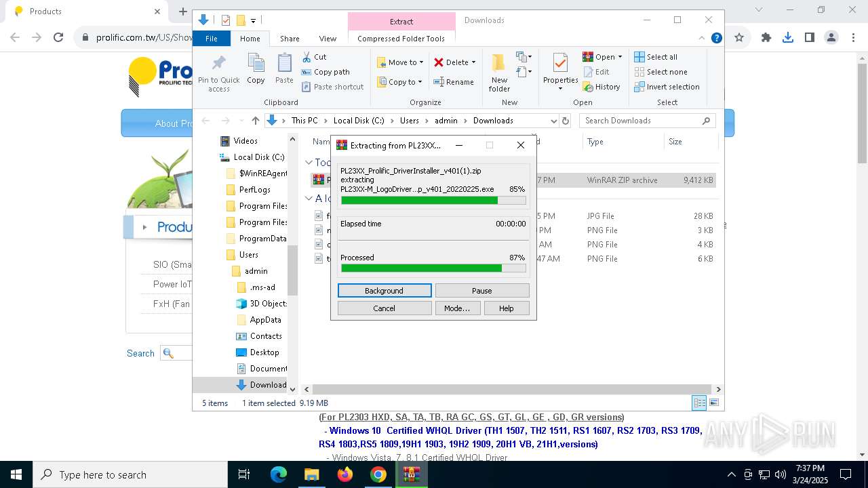Open Compressed Folder Tools tab
The height and width of the screenshot is (488, 868).
pyautogui.click(x=401, y=39)
